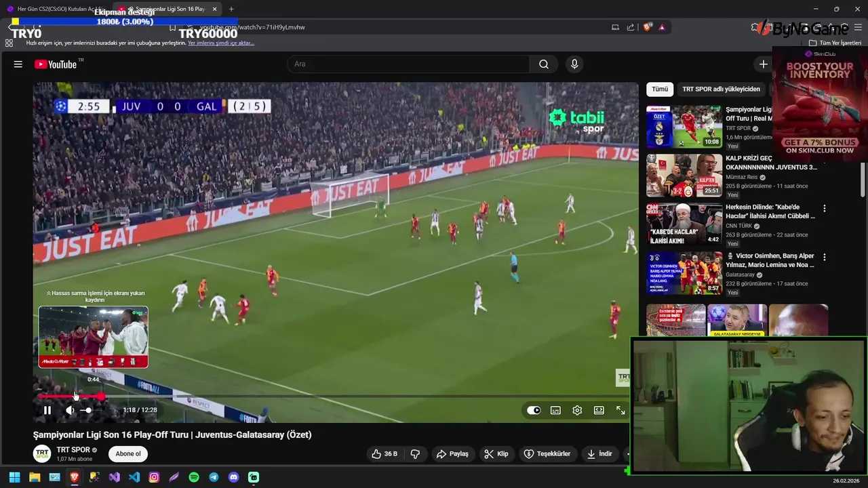Switch to Şampiyonlar Ligi Son 16 Play tab

(166, 9)
